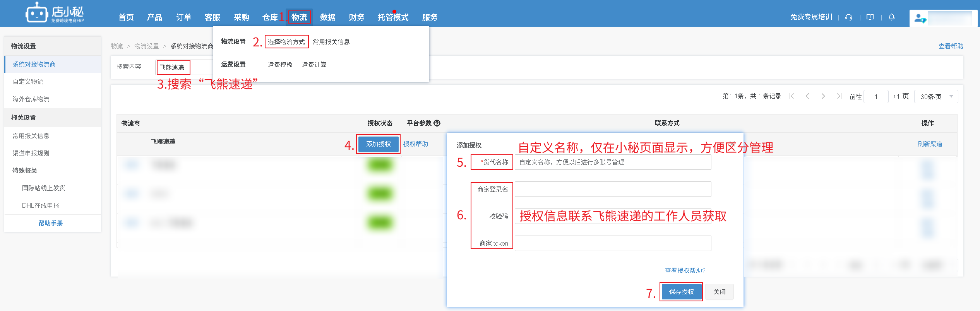The height and width of the screenshot is (311, 980).
Task: Select 海外仓库物流 in the sidebar
Action: point(53,99)
